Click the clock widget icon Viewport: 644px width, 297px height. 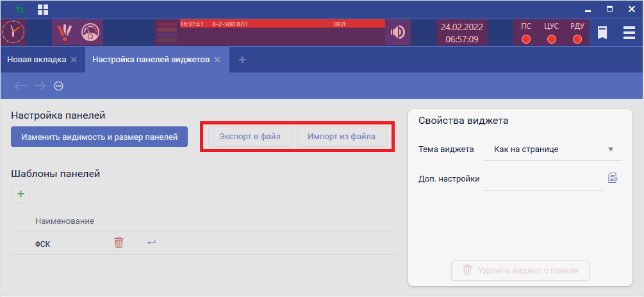point(13,32)
